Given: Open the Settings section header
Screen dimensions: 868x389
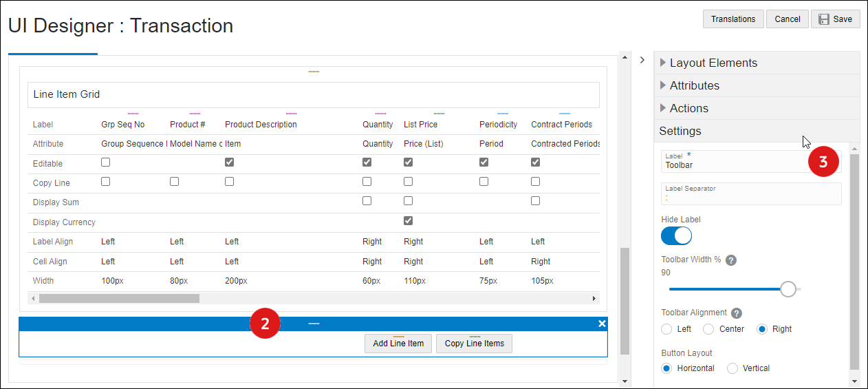Looking at the screenshot, I should coord(757,131).
